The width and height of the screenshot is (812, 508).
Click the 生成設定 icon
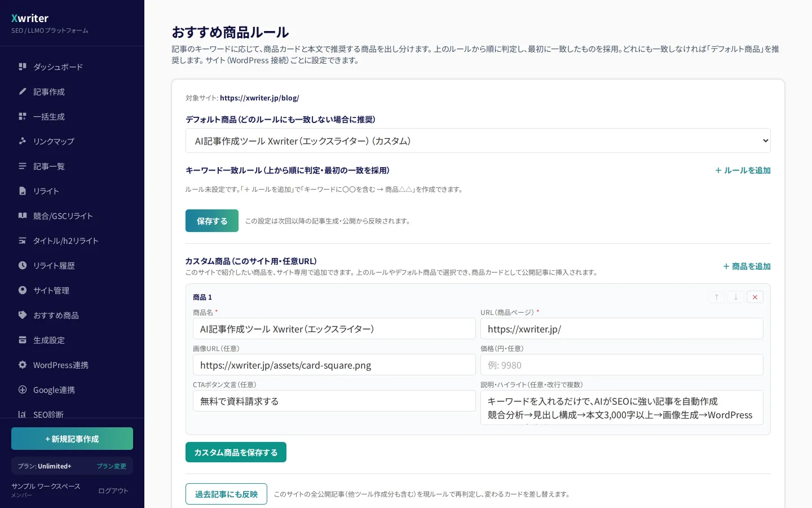(23, 340)
